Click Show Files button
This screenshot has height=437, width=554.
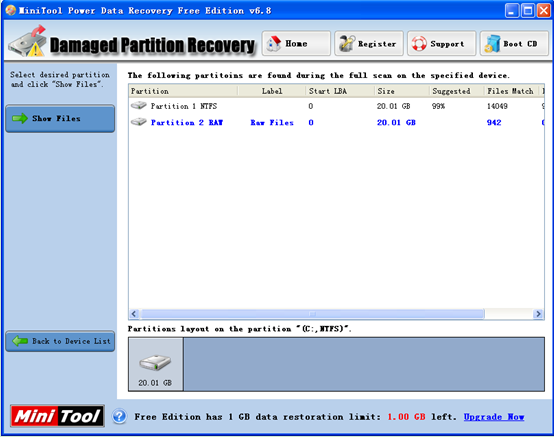(x=60, y=118)
